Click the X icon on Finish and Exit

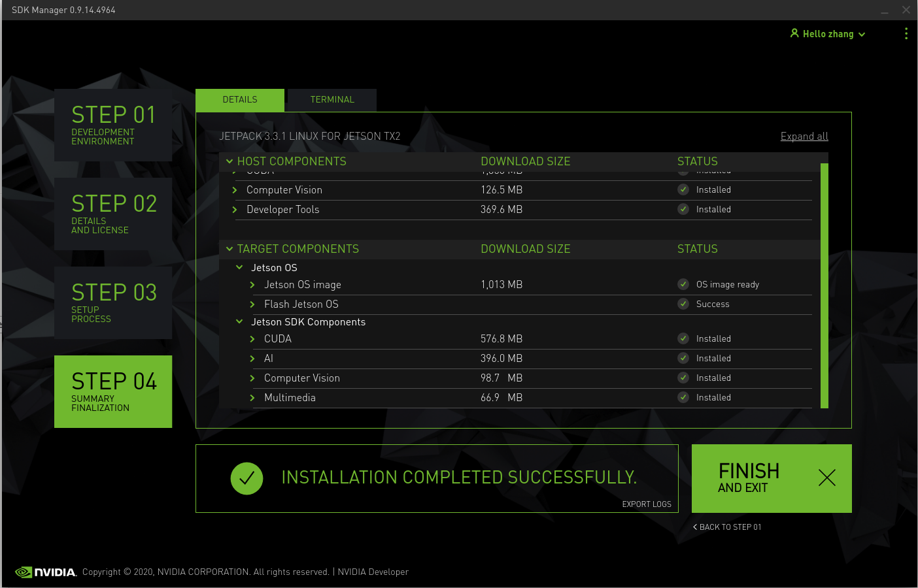click(x=827, y=478)
